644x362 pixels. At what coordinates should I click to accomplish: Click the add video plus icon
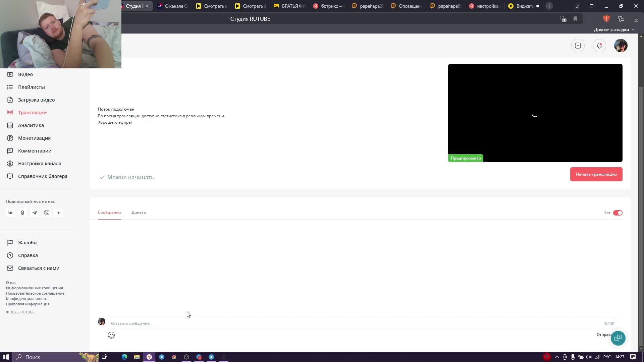pyautogui.click(x=578, y=46)
